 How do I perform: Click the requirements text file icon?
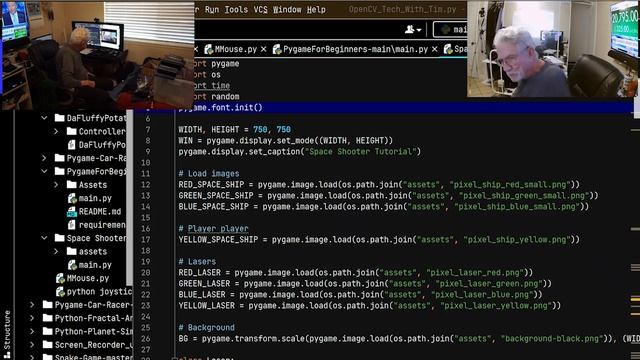[71, 225]
